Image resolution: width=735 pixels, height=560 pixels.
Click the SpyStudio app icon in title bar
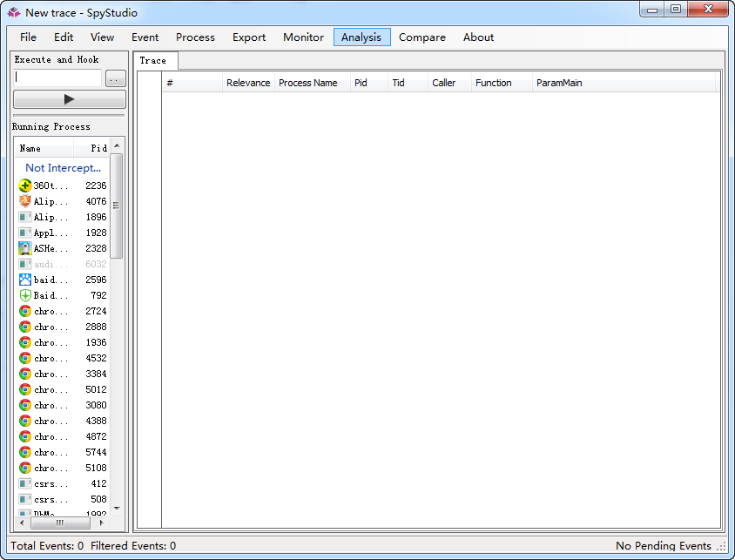coord(14,12)
